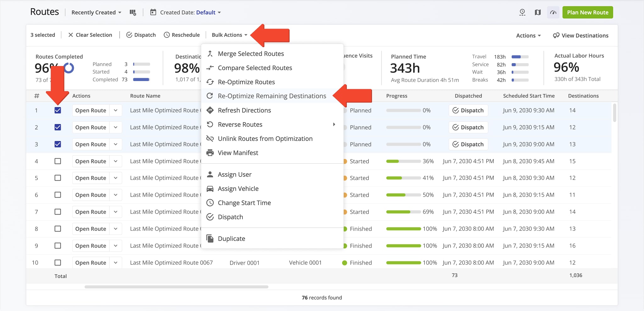The height and width of the screenshot is (311, 644).
Task: Sort by the Scheduled Start Time column header
Action: (x=529, y=96)
